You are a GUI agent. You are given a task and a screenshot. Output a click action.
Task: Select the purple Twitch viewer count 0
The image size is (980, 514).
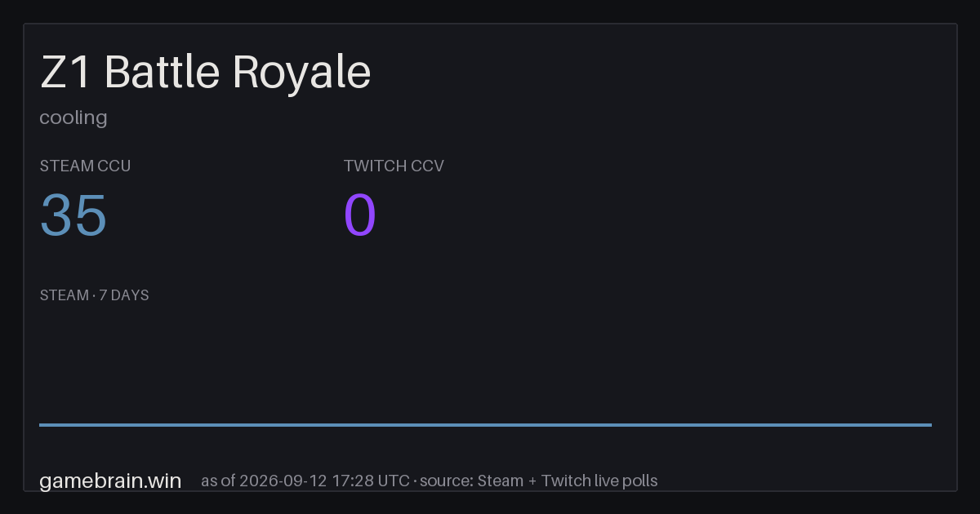[360, 215]
